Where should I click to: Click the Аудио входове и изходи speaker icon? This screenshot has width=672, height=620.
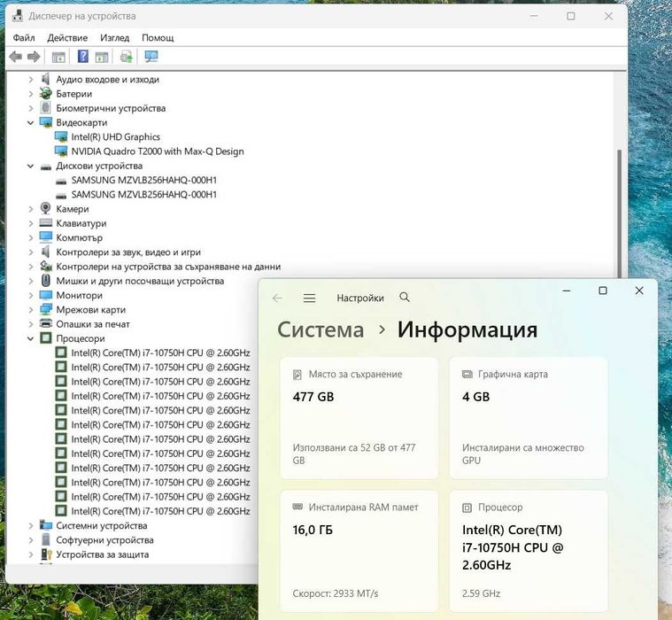tap(45, 79)
